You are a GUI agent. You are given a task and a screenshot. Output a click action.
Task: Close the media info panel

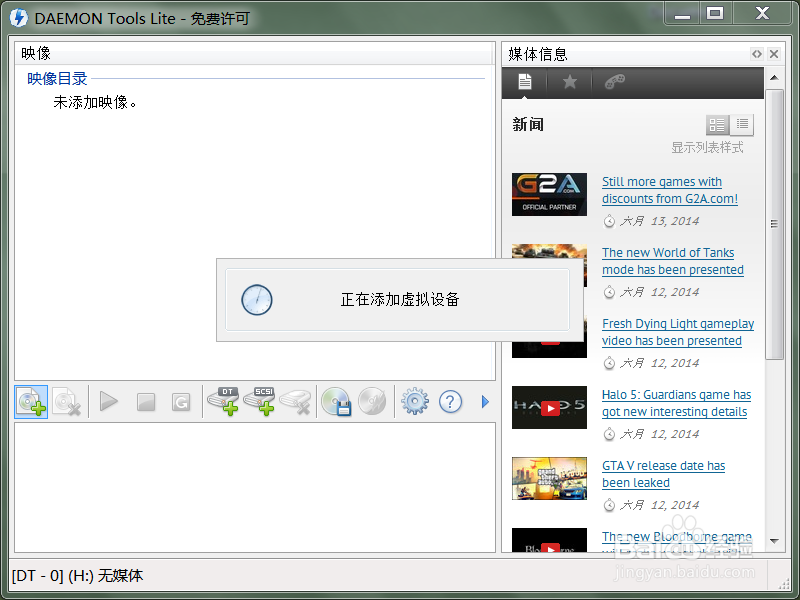point(774,54)
